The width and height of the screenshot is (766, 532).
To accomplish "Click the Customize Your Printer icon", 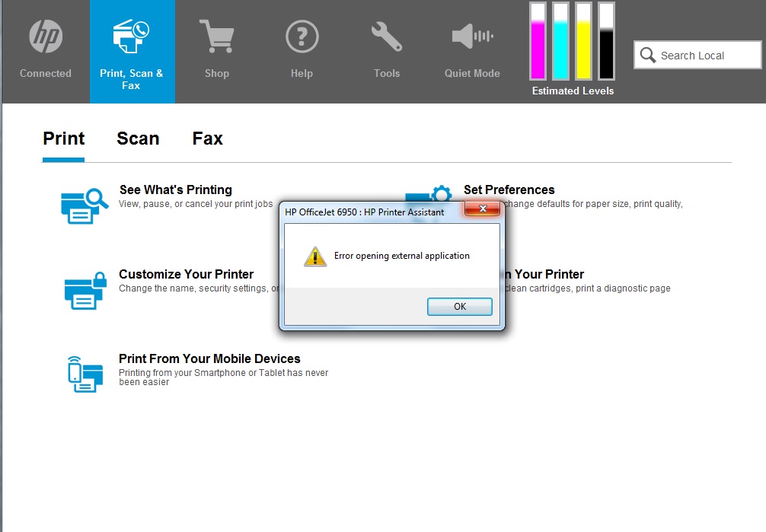I will tap(85, 291).
